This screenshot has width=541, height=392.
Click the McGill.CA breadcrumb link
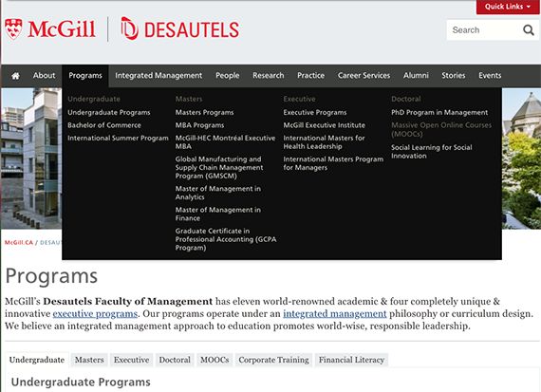(19, 243)
